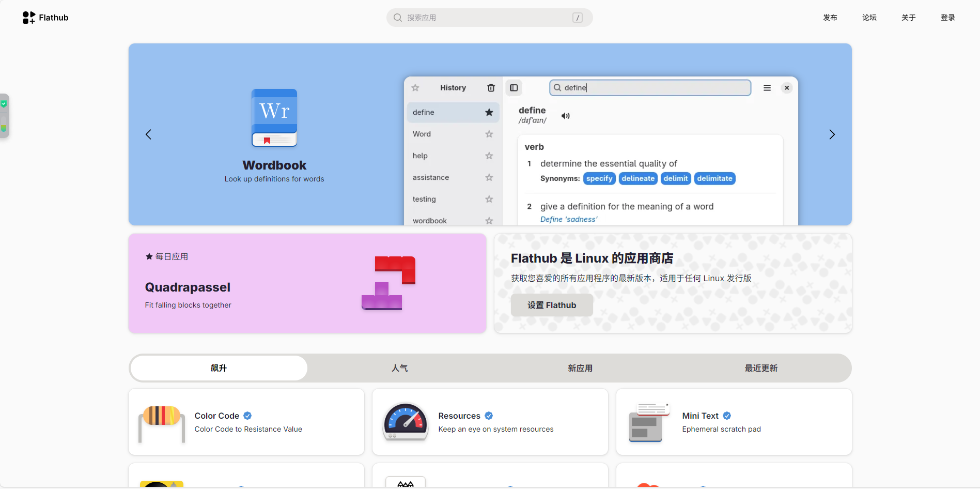The width and height of the screenshot is (980, 489).
Task: Open the 最近更新 tab
Action: [761, 368]
